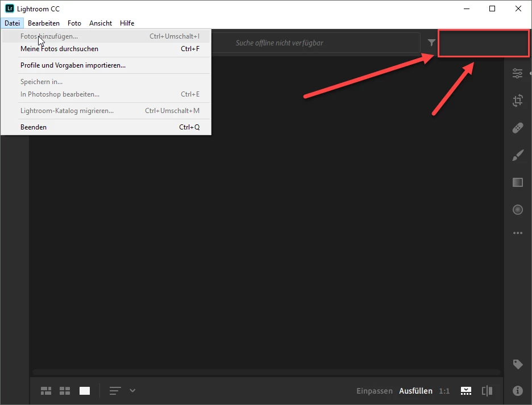Expand the sort order dropdown arrow
The height and width of the screenshot is (405, 532).
coord(132,390)
